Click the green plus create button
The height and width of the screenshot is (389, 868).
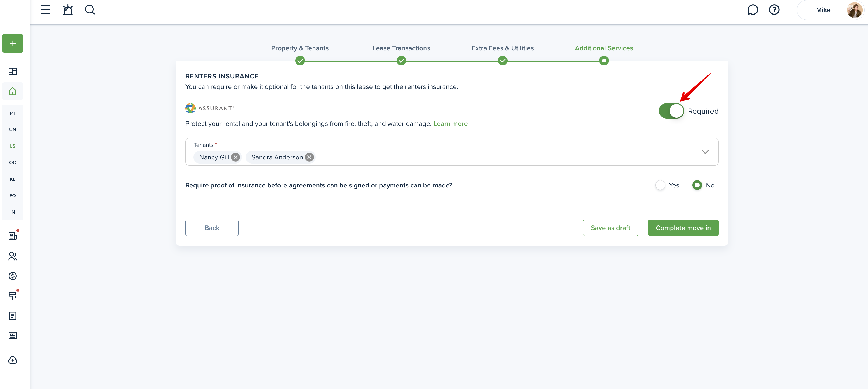click(x=12, y=43)
